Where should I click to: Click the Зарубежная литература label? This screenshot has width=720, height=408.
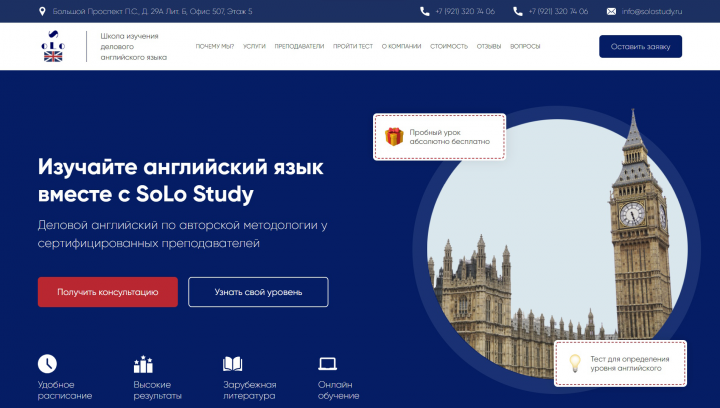250,390
